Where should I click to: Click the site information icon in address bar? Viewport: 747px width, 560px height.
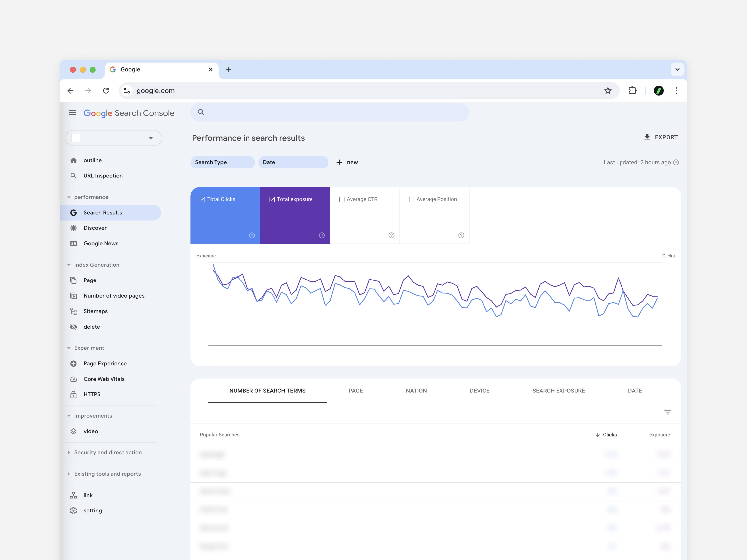[x=127, y=90]
